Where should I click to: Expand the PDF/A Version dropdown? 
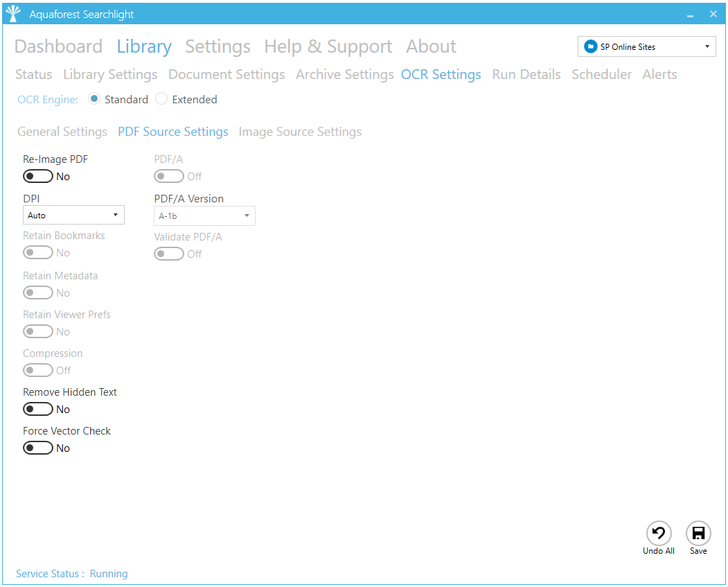(x=204, y=216)
